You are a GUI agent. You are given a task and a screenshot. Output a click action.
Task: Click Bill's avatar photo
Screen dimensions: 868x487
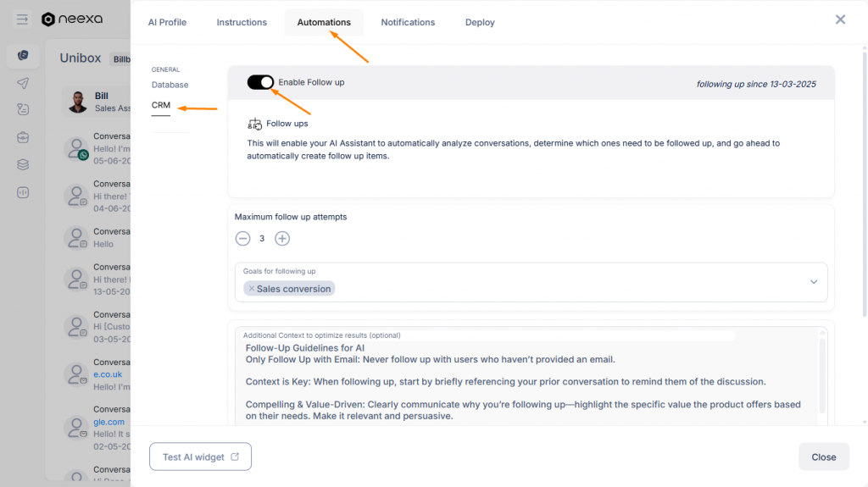77,102
